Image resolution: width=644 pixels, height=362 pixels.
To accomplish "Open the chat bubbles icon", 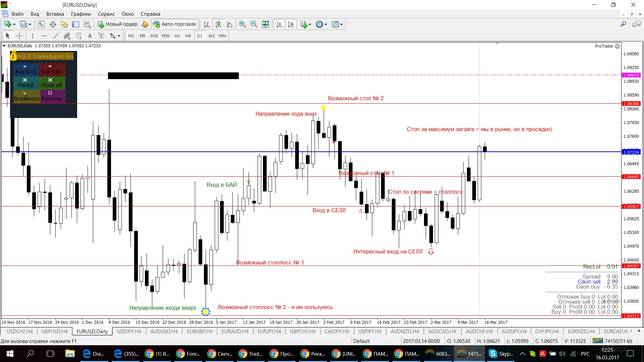I will [636, 24].
